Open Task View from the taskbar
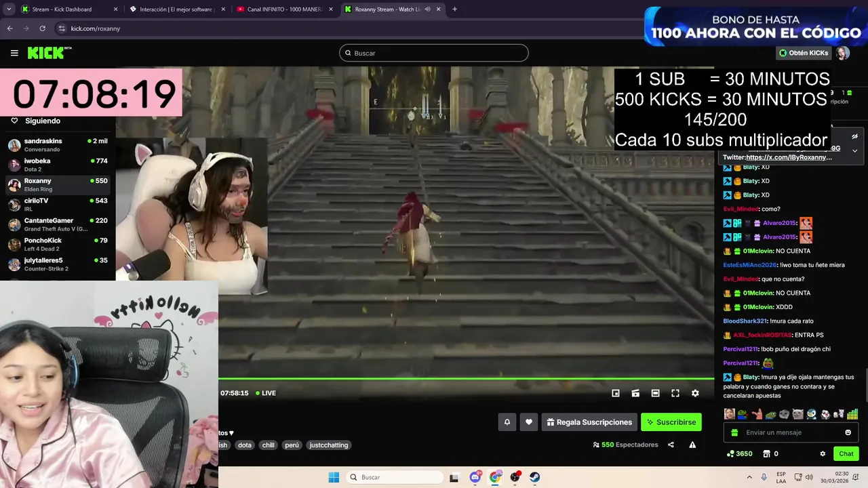This screenshot has width=868, height=488. (x=454, y=477)
